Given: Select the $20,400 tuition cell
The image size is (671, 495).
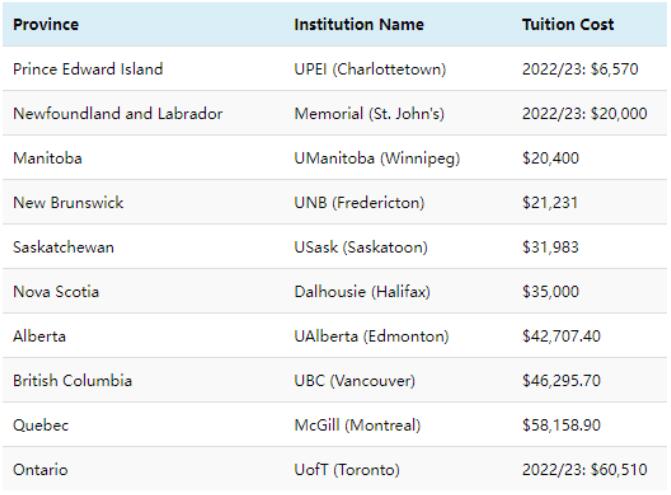Looking at the screenshot, I should pos(550,158).
